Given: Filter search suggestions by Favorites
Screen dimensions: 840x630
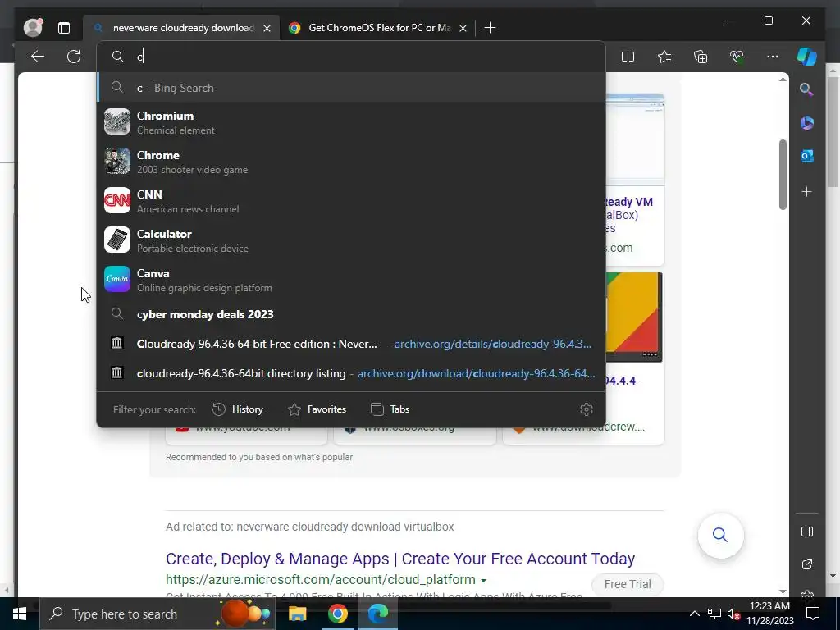Looking at the screenshot, I should tap(317, 409).
